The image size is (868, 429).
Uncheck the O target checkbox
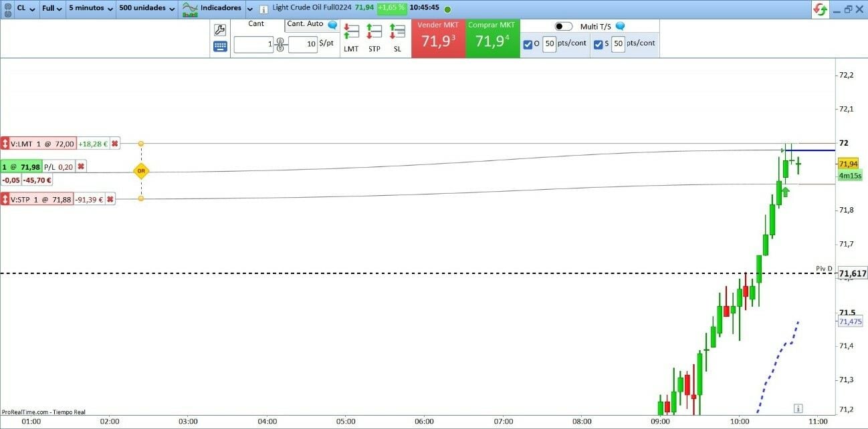tap(528, 45)
